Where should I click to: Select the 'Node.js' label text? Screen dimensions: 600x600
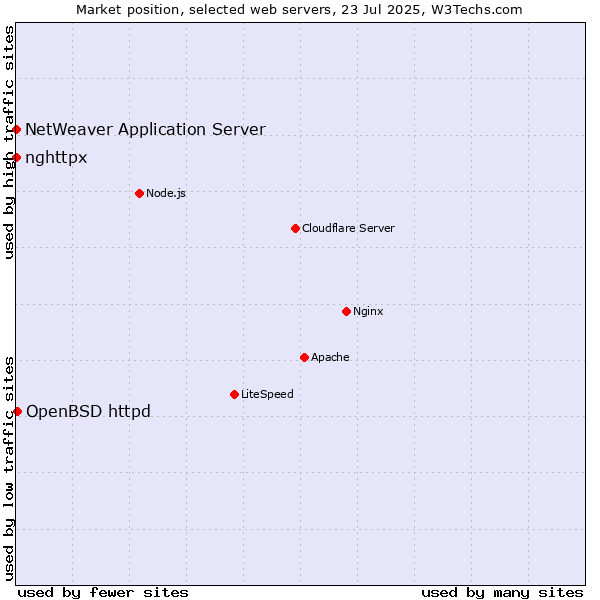(166, 194)
